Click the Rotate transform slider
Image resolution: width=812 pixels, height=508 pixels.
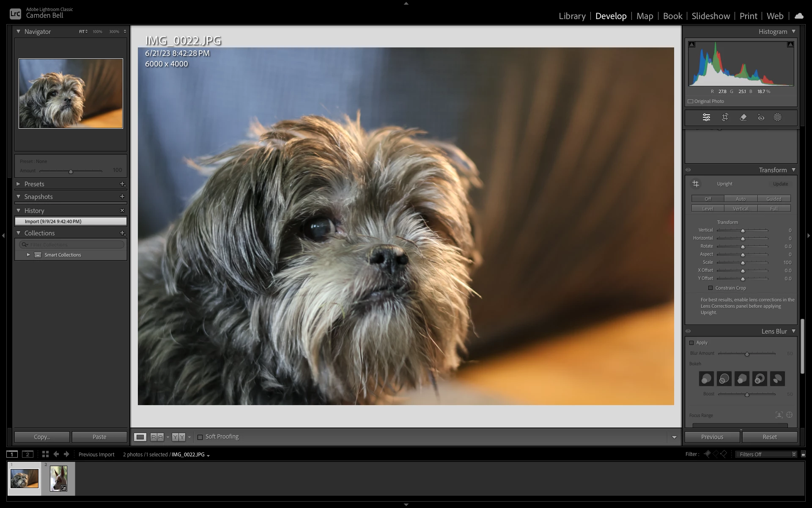(742, 246)
